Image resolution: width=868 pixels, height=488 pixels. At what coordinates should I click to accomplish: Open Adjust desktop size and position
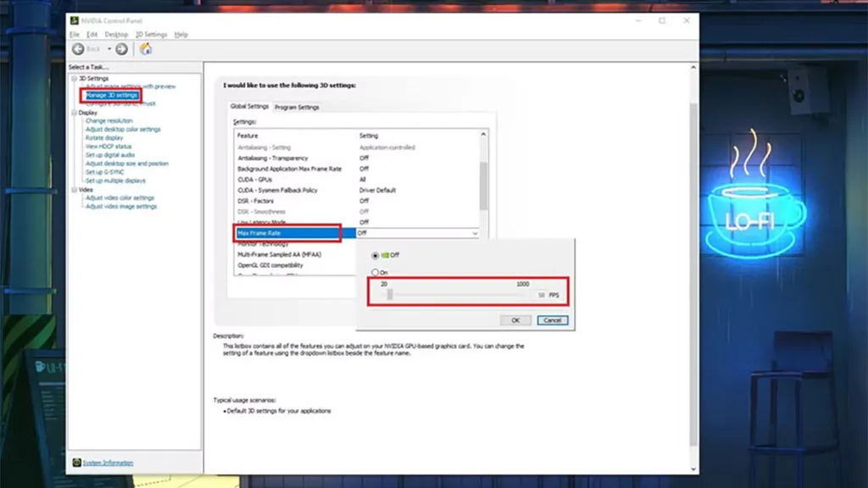pyautogui.click(x=127, y=164)
